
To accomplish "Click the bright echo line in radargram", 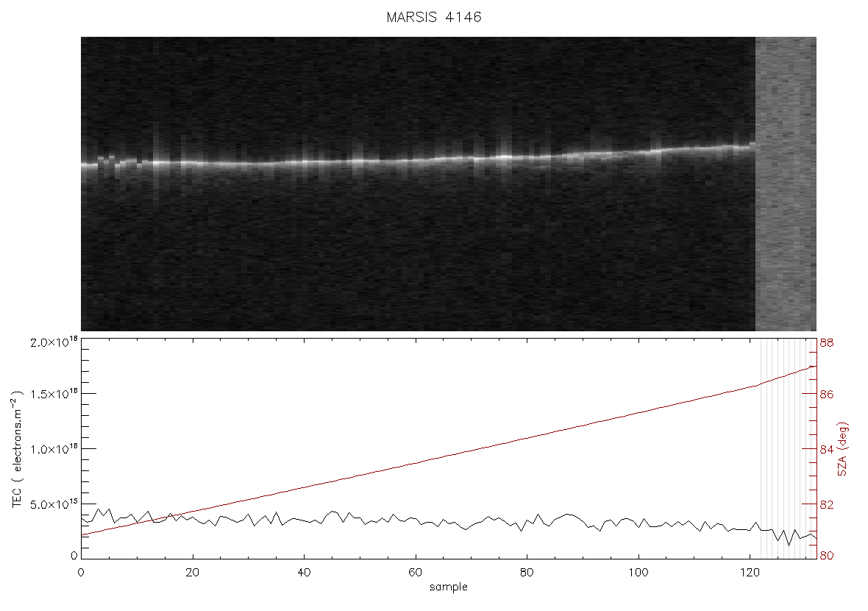I will pos(418,159).
